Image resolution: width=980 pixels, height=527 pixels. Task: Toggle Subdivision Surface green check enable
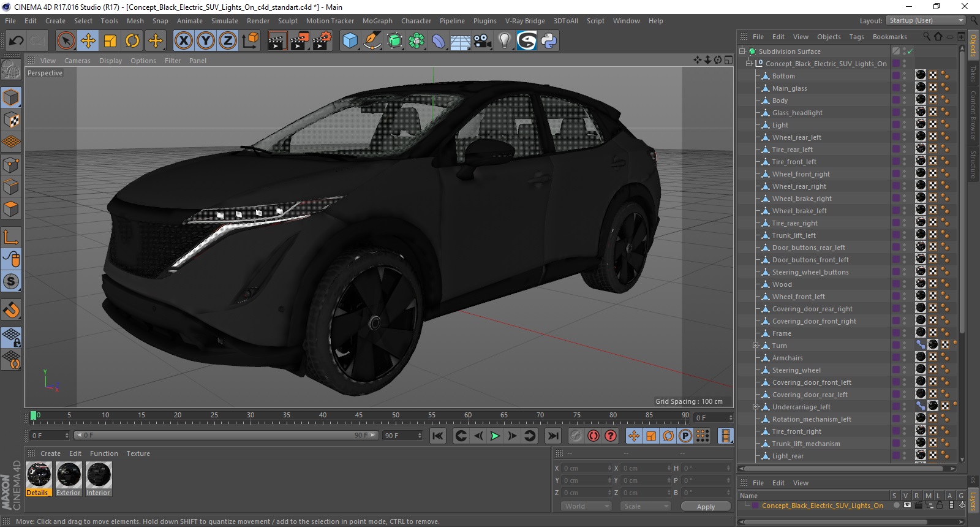pos(910,51)
